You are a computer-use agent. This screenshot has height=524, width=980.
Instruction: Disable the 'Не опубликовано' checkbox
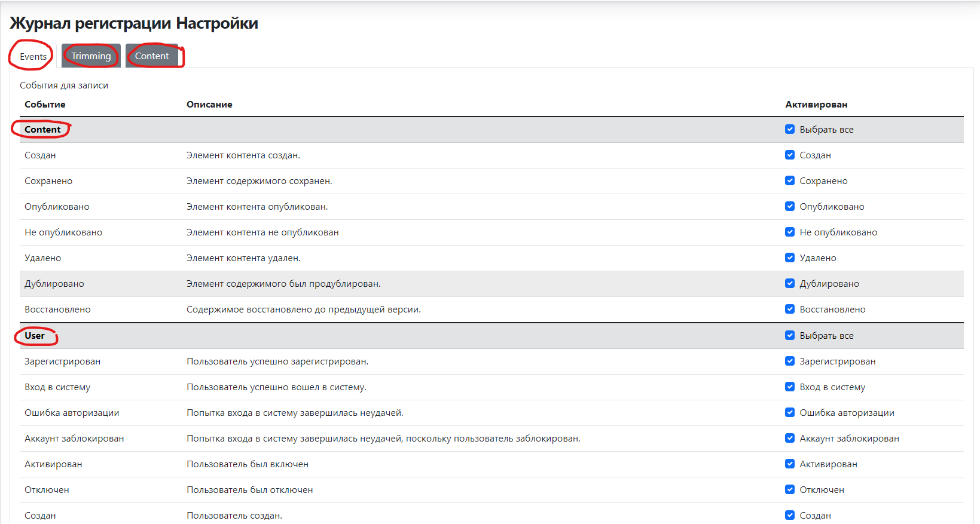click(x=790, y=232)
